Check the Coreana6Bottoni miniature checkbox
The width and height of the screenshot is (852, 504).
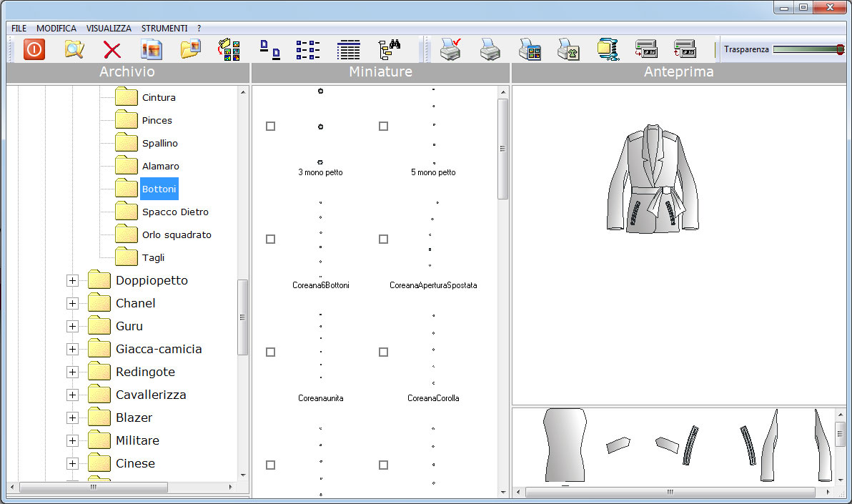click(271, 239)
